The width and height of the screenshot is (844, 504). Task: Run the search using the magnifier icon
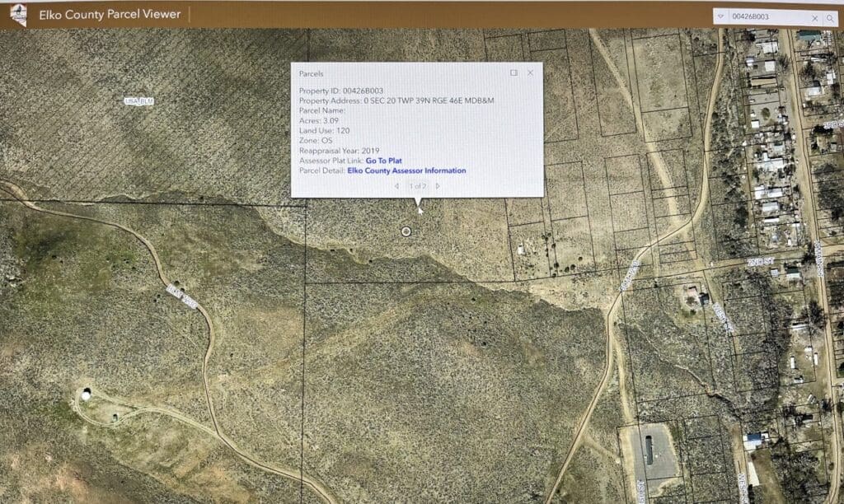pos(830,18)
